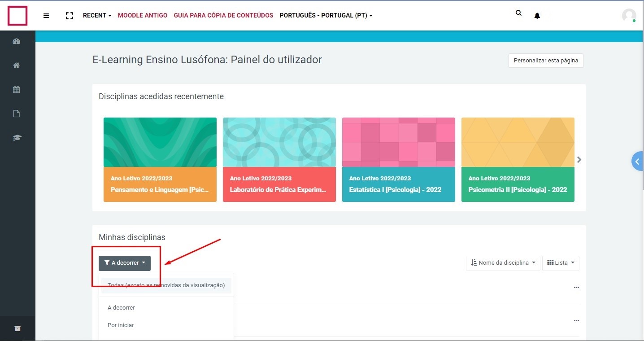Open the MOODLE ANTIGO link

(x=142, y=15)
